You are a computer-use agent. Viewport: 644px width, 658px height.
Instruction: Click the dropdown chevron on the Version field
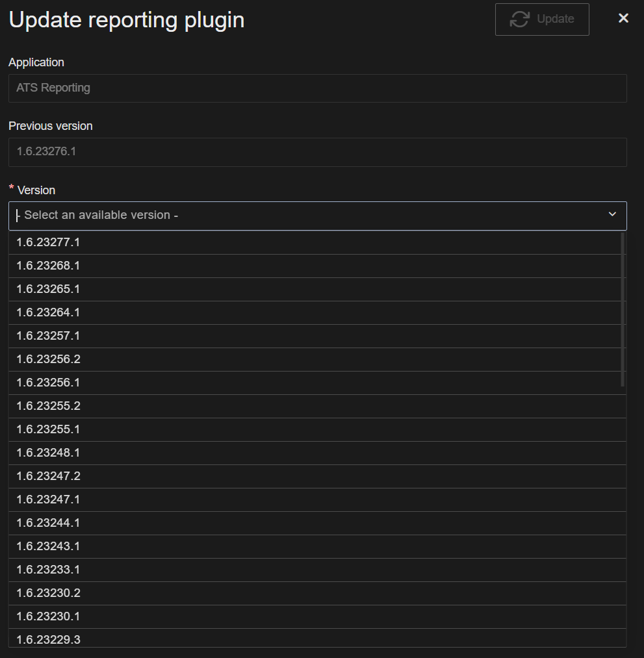tap(612, 214)
